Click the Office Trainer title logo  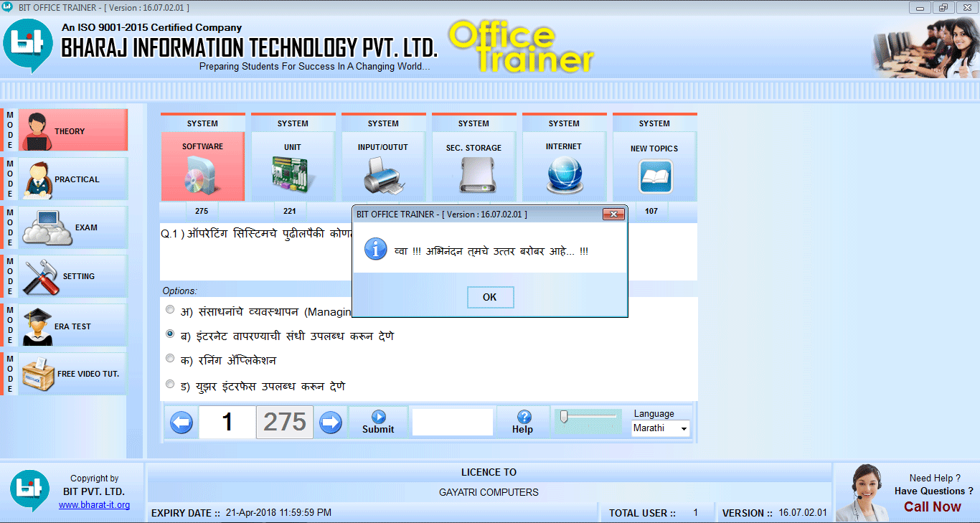(x=522, y=47)
